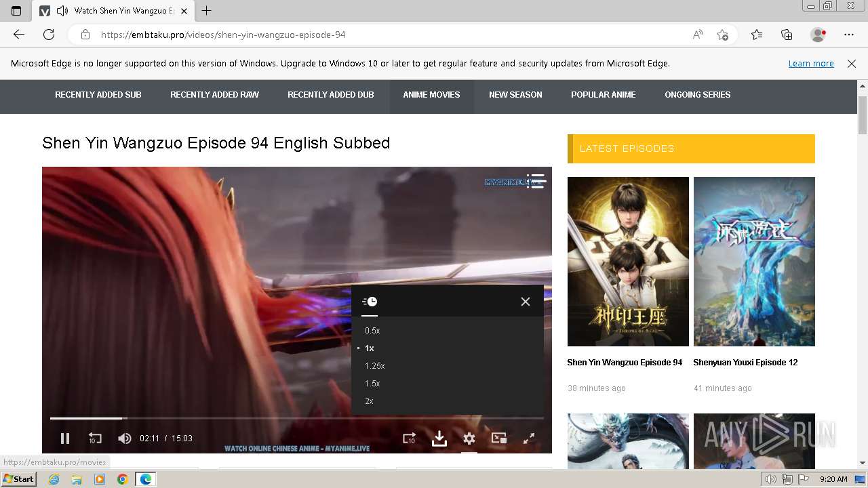Open the Edge profile menu
This screenshot has height=488, width=868.
click(818, 35)
